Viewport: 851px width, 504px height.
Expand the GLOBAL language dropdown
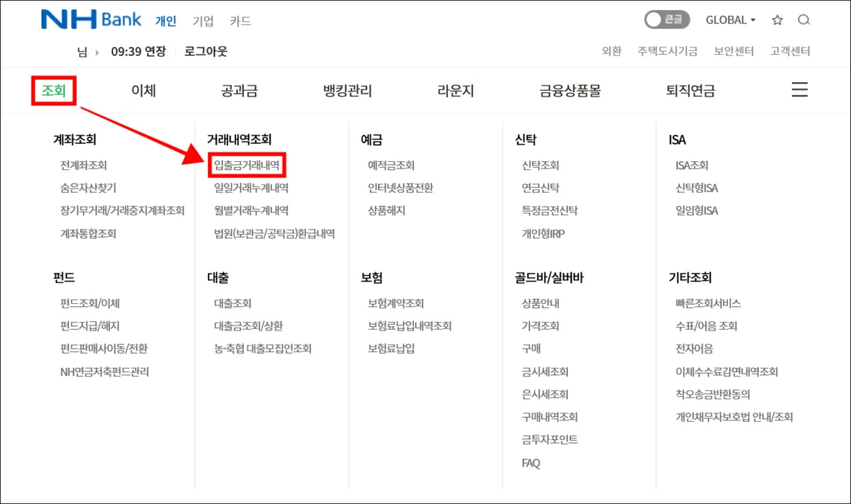pos(730,20)
